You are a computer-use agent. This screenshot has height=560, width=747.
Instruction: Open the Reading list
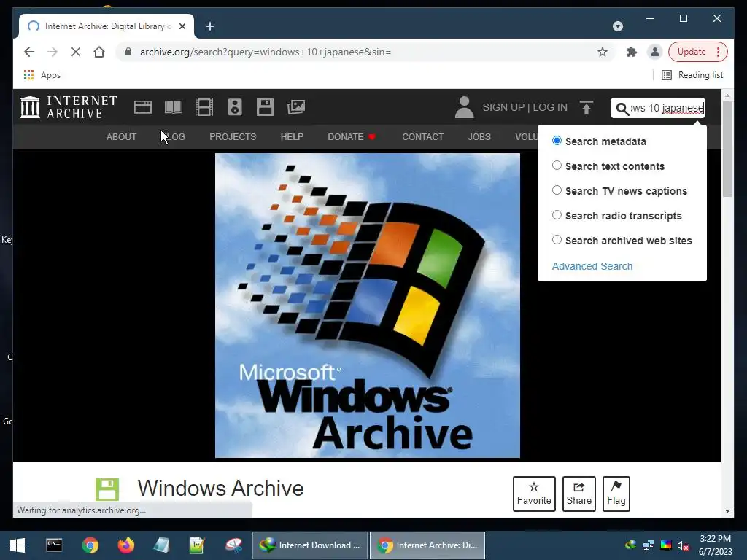coord(693,75)
